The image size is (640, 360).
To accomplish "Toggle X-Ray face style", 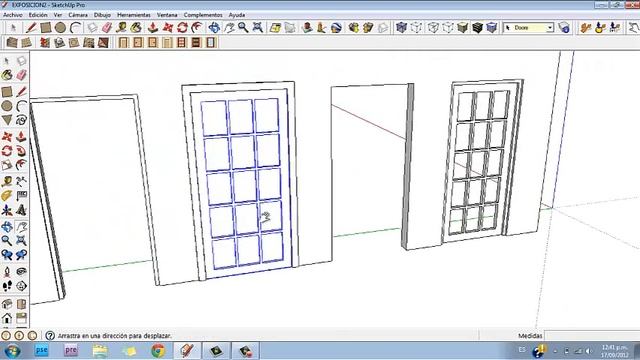I will 401,28.
